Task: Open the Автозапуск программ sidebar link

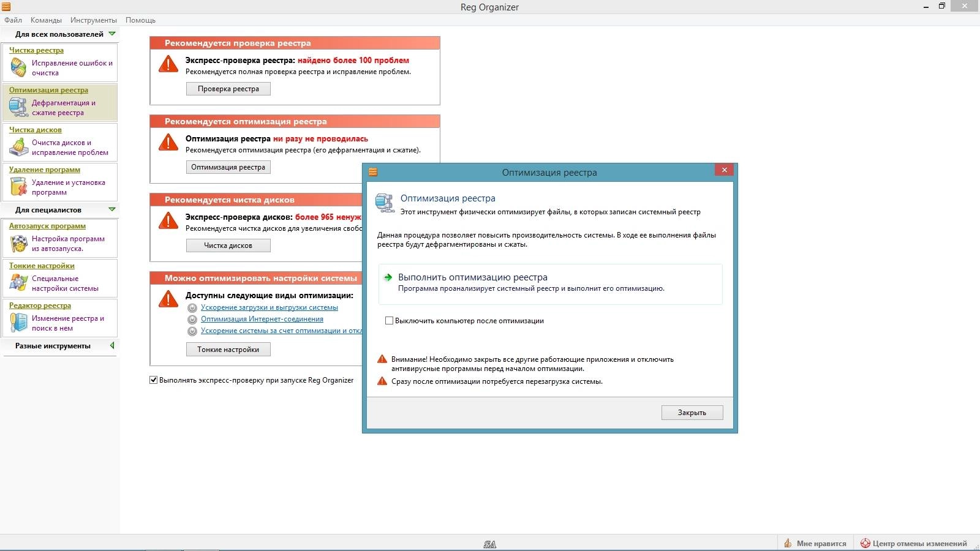Action: (47, 226)
